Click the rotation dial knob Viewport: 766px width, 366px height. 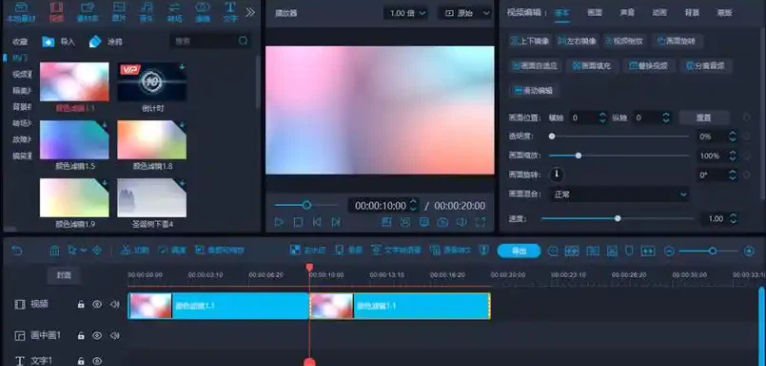coord(556,174)
